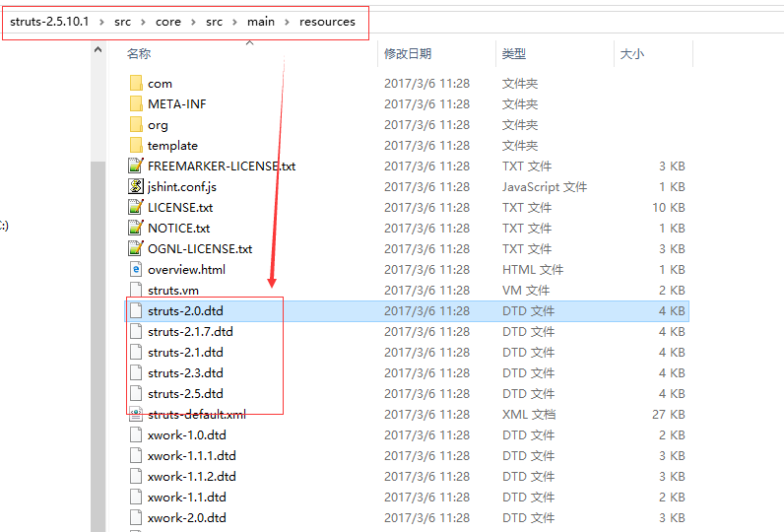Image resolution: width=784 pixels, height=532 pixels.
Task: Go to main in the address bar
Action: point(260,22)
